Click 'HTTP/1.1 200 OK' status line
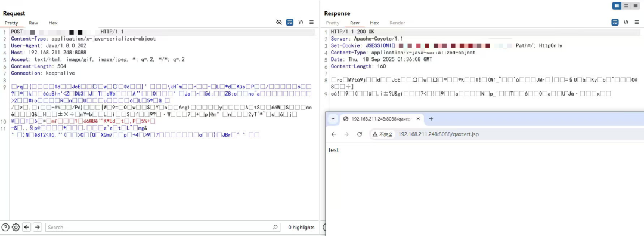Image resolution: width=644 pixels, height=236 pixels. point(352,32)
